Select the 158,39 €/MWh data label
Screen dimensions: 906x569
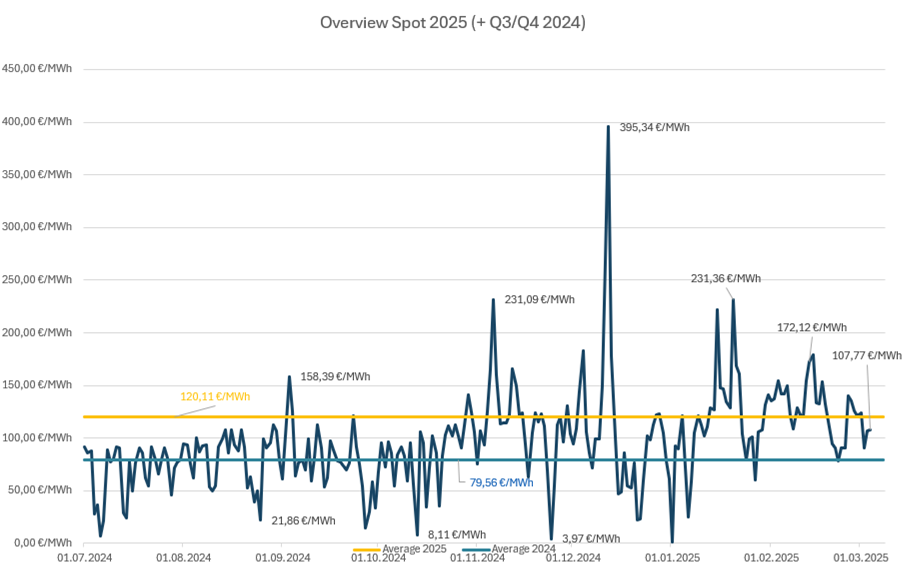click(335, 377)
